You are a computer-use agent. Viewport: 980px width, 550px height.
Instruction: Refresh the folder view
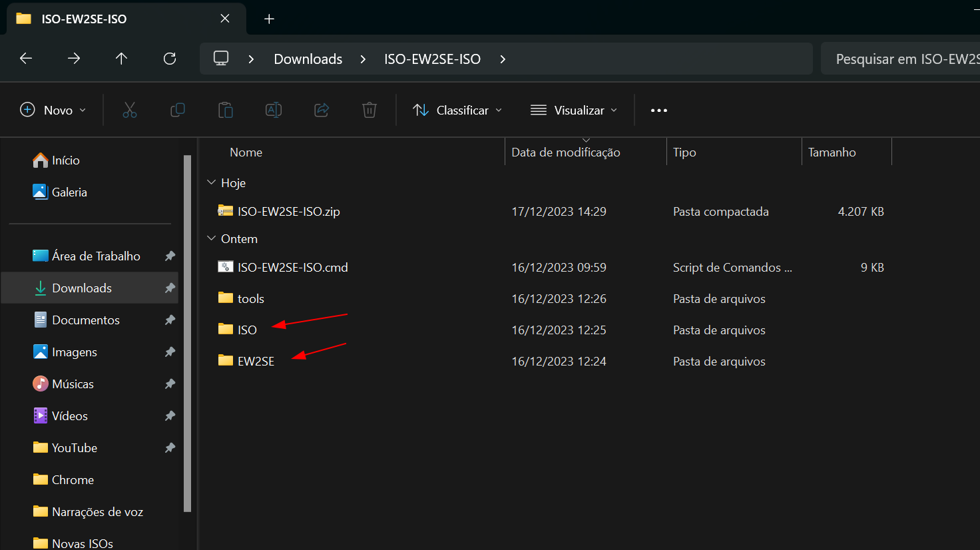(169, 59)
